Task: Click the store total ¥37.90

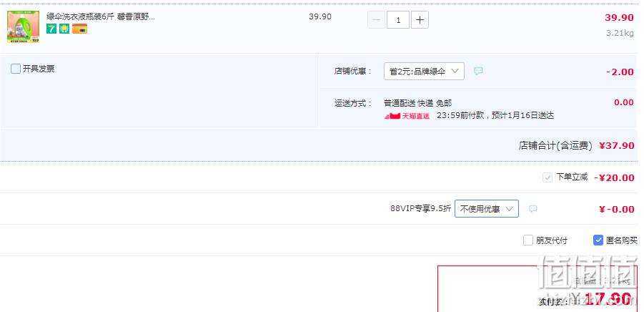Action: [x=617, y=145]
